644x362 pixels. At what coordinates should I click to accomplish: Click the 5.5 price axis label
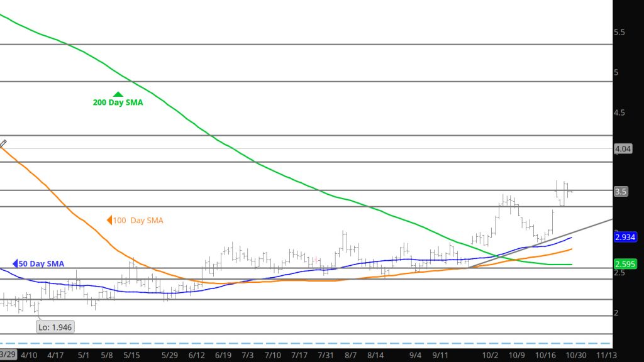tap(620, 32)
